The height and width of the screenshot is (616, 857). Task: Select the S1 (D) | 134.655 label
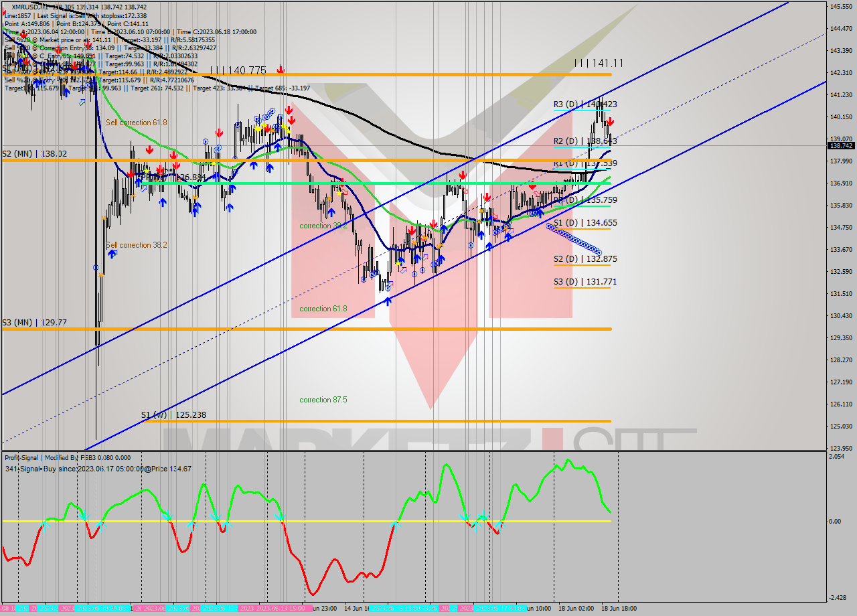tap(585, 222)
